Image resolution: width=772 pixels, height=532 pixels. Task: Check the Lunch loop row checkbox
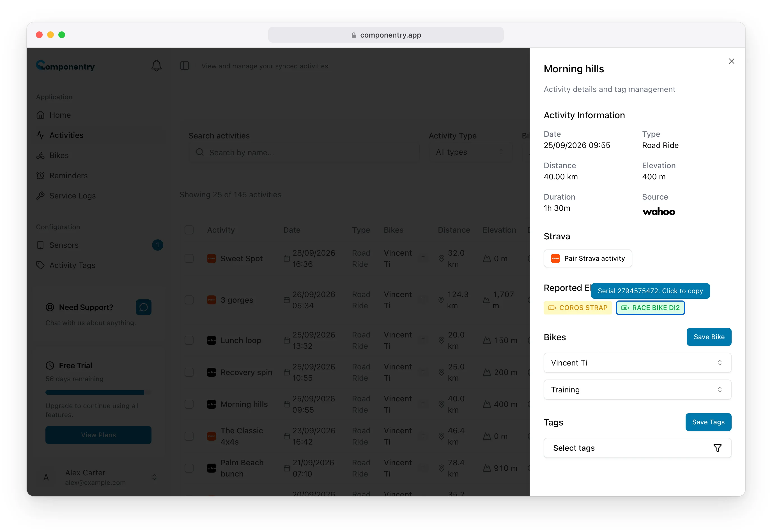point(189,340)
